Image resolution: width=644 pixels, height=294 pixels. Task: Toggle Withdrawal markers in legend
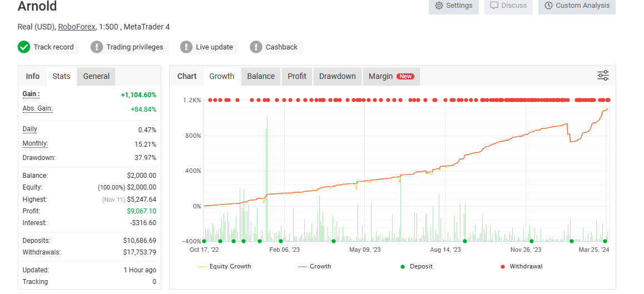tap(522, 266)
